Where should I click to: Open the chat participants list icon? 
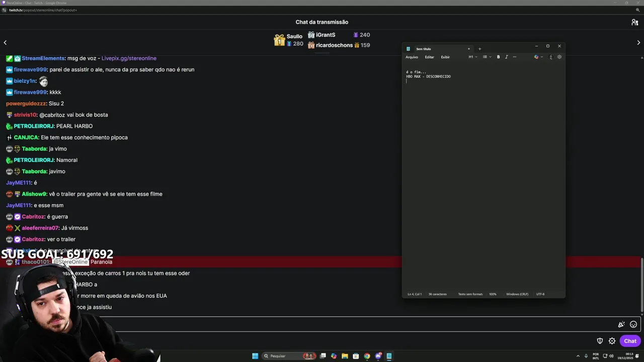coord(634,22)
